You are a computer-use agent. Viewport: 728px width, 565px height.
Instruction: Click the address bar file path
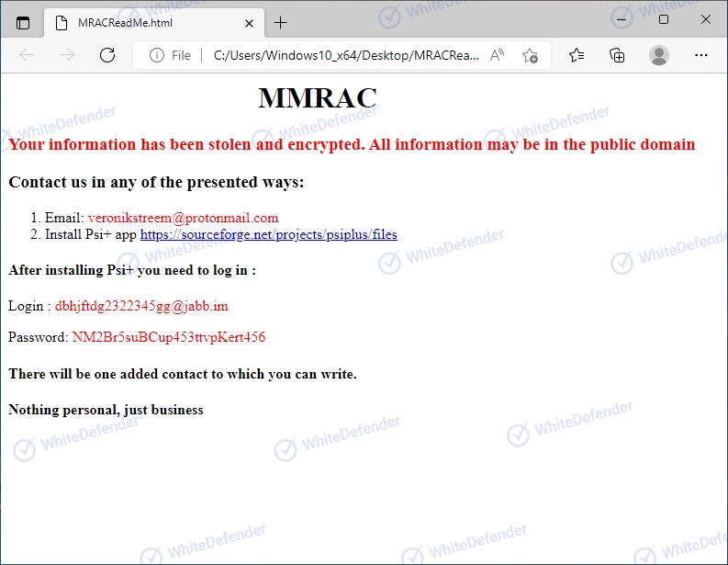coord(346,56)
